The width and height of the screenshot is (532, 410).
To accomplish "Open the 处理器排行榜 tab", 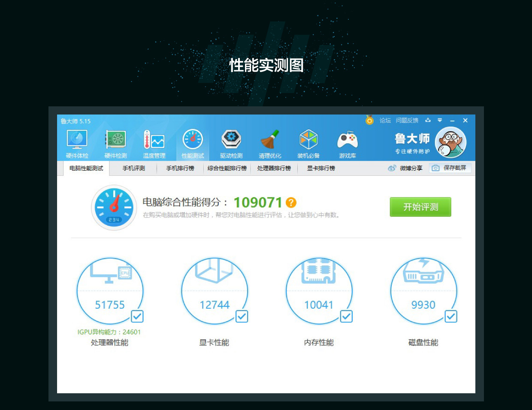I will [x=274, y=168].
